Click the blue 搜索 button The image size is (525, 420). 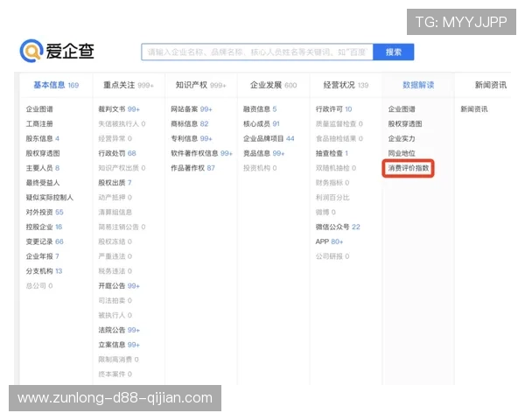click(x=394, y=52)
